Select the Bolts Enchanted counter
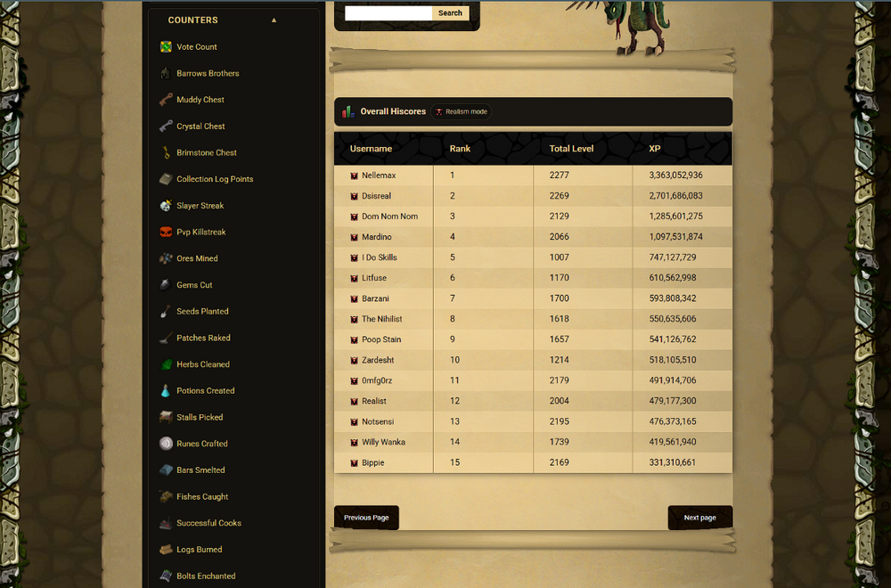The height and width of the screenshot is (588, 891). click(206, 576)
